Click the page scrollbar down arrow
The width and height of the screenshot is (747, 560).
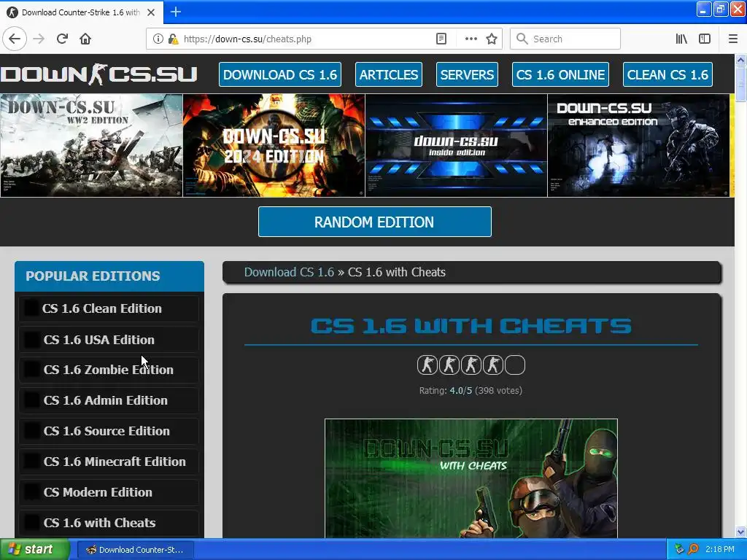point(740,532)
